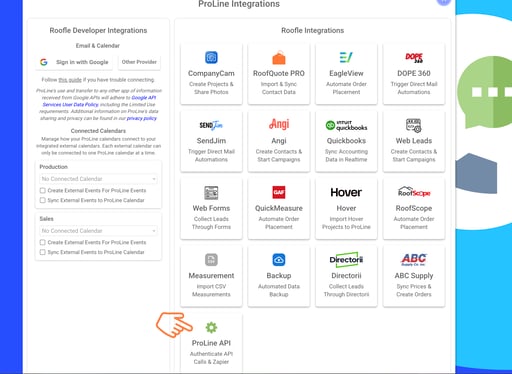Click "Import Hover Projects to ProLine" text
Image resolution: width=512 pixels, height=374 pixels.
pyautogui.click(x=346, y=223)
